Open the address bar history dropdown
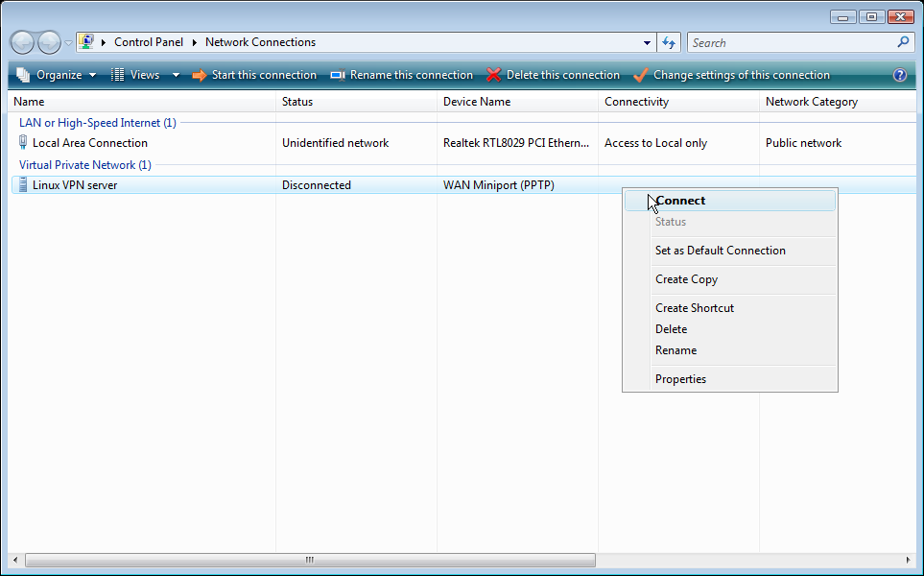924x576 pixels. 647,42
